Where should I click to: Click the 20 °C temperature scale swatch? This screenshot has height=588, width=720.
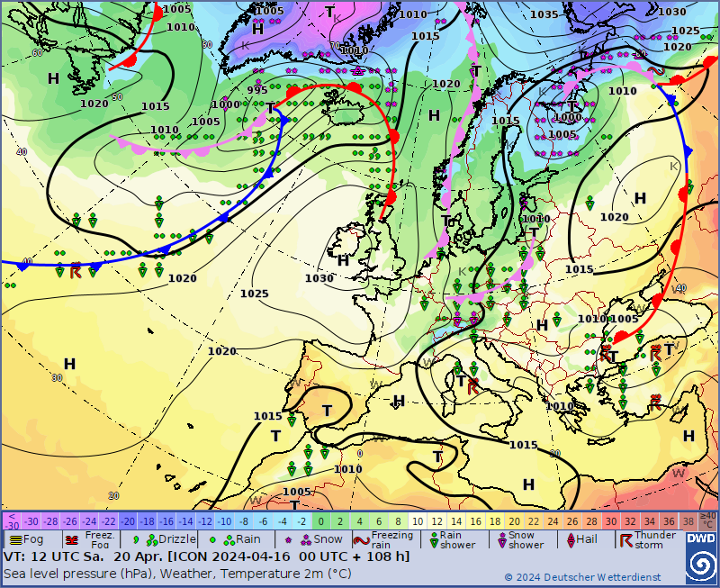pos(514,520)
